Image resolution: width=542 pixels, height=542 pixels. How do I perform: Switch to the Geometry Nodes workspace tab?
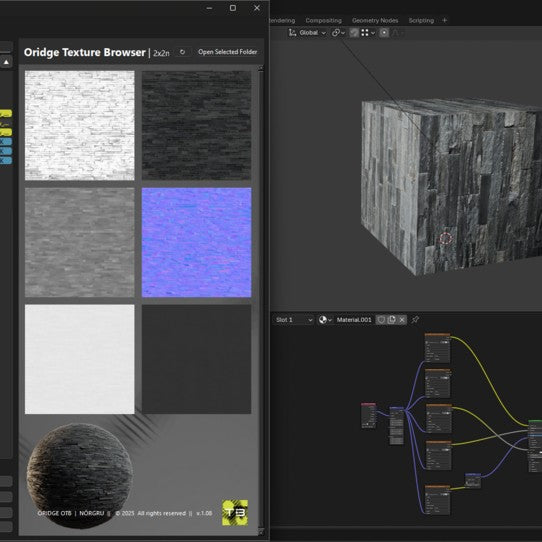point(375,20)
